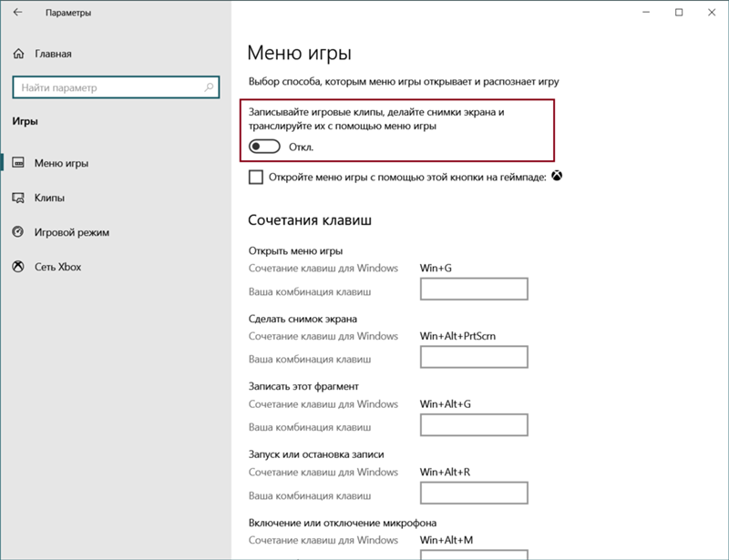
Task: Check open game bar with gamepad button
Action: point(256,177)
